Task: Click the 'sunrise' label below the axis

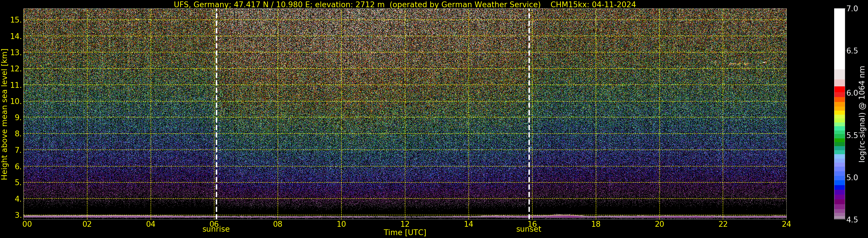Action: 216,229
